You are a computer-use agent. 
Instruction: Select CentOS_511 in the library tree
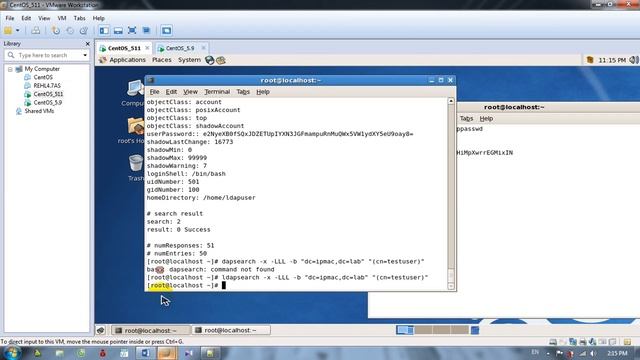(48, 94)
